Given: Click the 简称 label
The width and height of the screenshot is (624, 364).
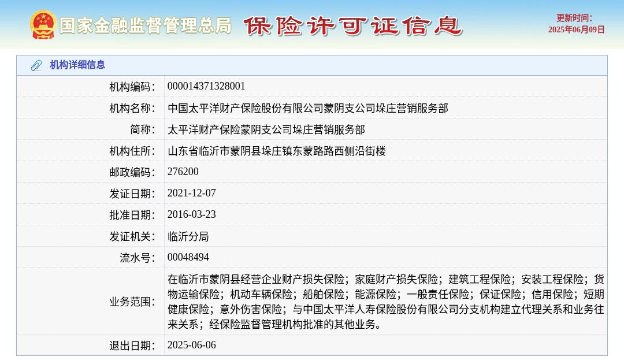Looking at the screenshot, I should (143, 129).
